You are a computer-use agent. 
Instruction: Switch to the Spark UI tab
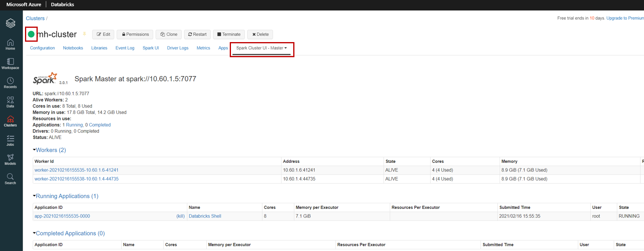151,48
